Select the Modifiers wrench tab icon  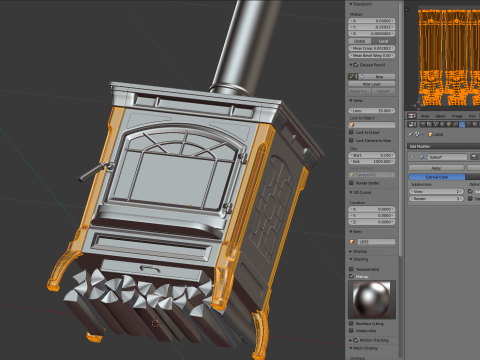tap(462, 124)
